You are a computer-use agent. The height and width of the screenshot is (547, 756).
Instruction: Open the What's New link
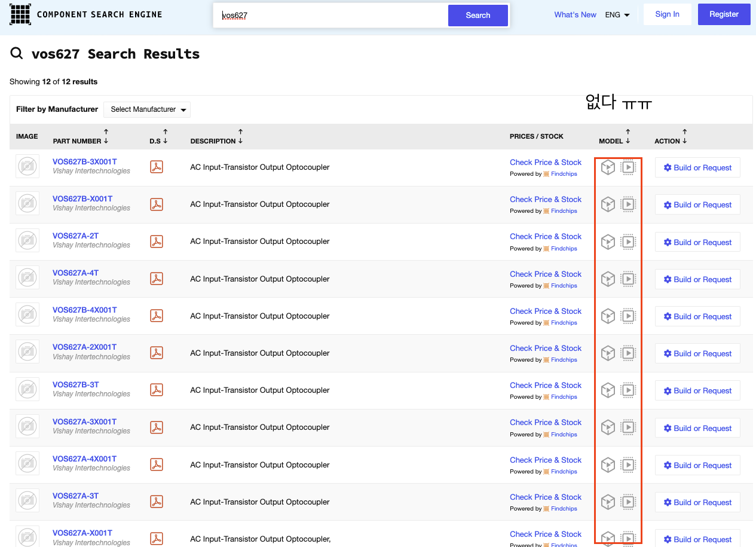(x=575, y=15)
